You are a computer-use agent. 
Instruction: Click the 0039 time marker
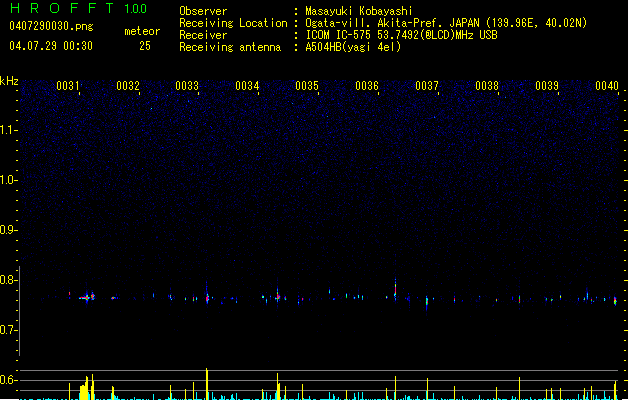pos(547,85)
